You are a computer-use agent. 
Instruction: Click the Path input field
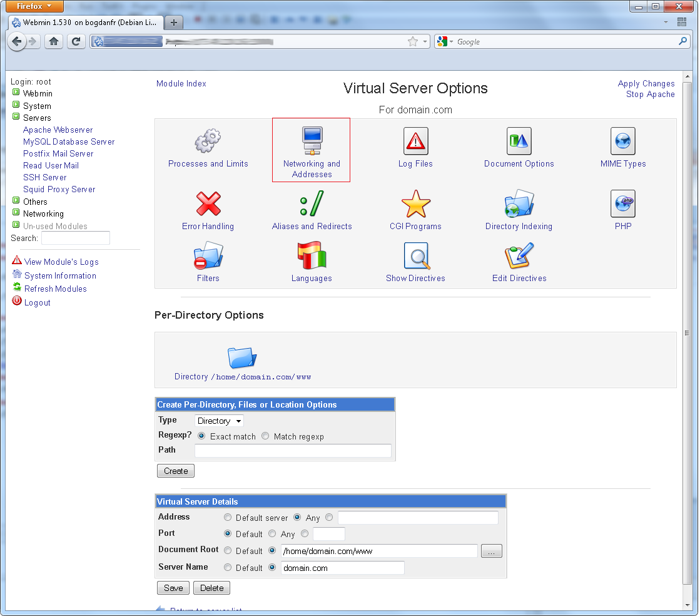point(293,451)
